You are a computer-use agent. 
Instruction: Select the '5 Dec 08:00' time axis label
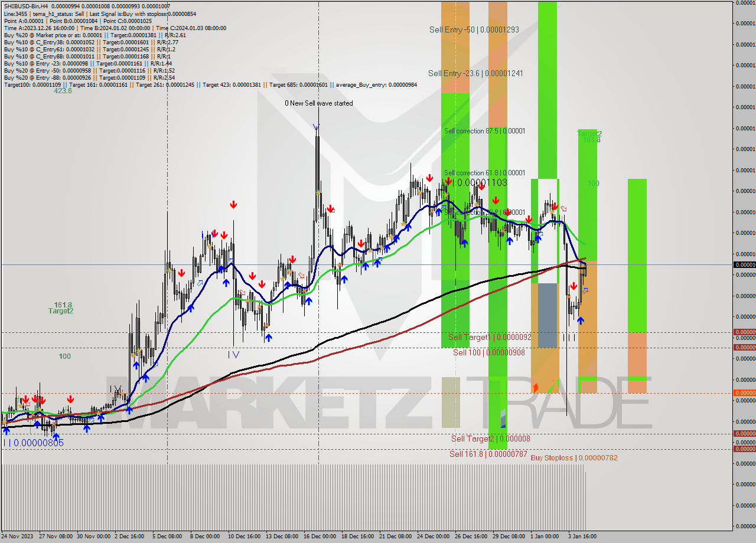168,537
